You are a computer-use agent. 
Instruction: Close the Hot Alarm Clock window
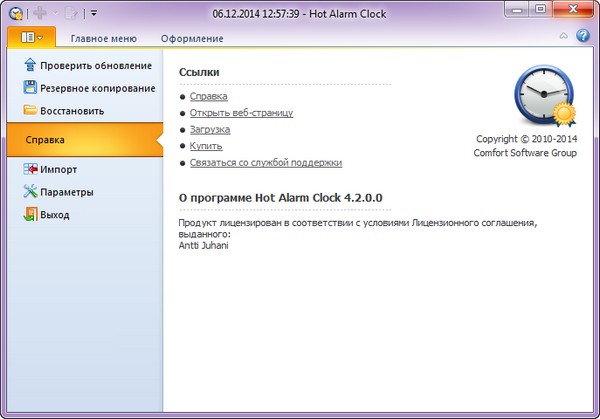tap(572, 9)
